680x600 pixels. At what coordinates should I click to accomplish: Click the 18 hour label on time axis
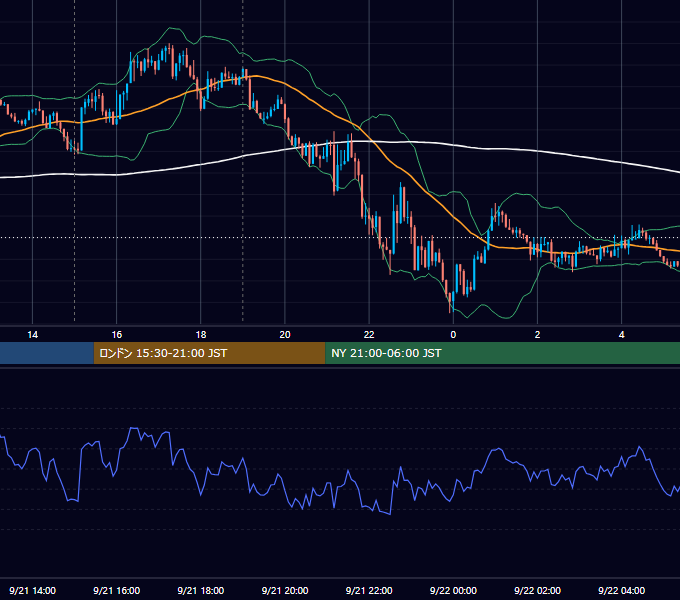point(201,335)
